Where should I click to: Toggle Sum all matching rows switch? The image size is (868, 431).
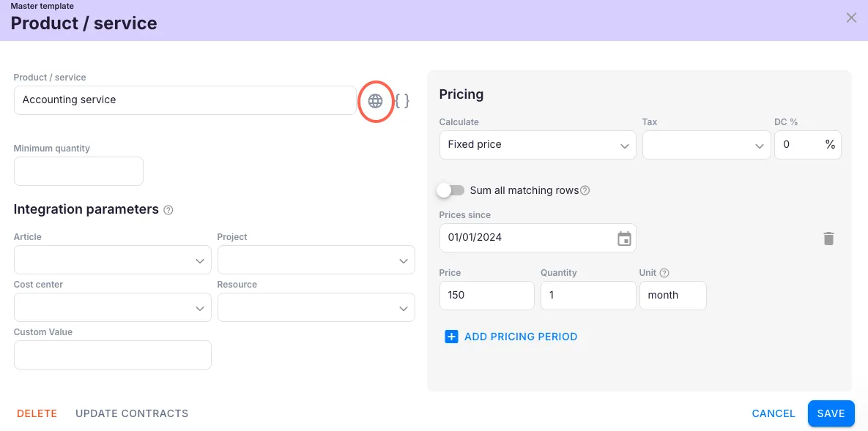coord(450,190)
